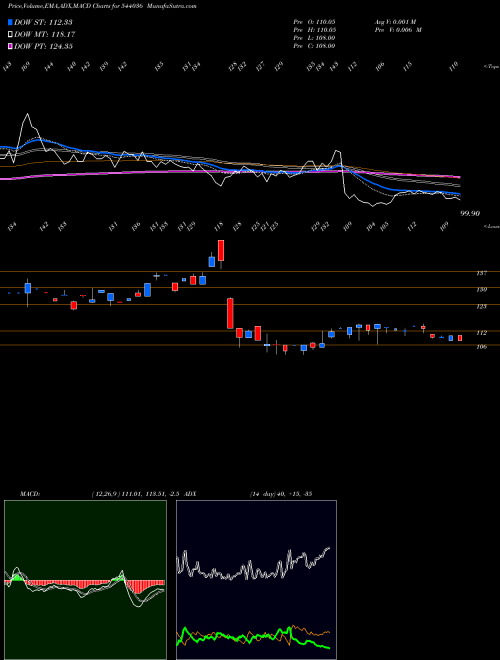Click the tall red candle at chart peak

(221, 251)
